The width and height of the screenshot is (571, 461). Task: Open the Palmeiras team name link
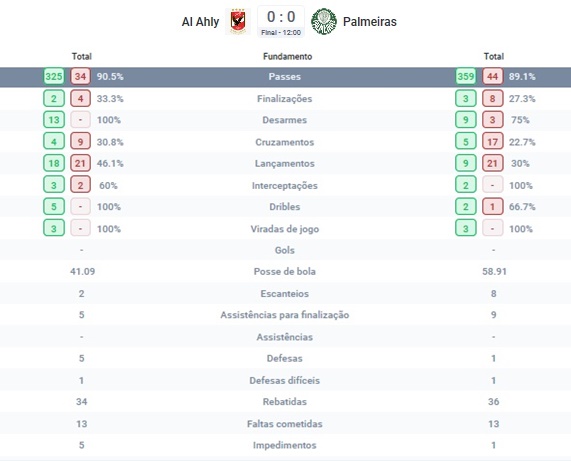370,21
